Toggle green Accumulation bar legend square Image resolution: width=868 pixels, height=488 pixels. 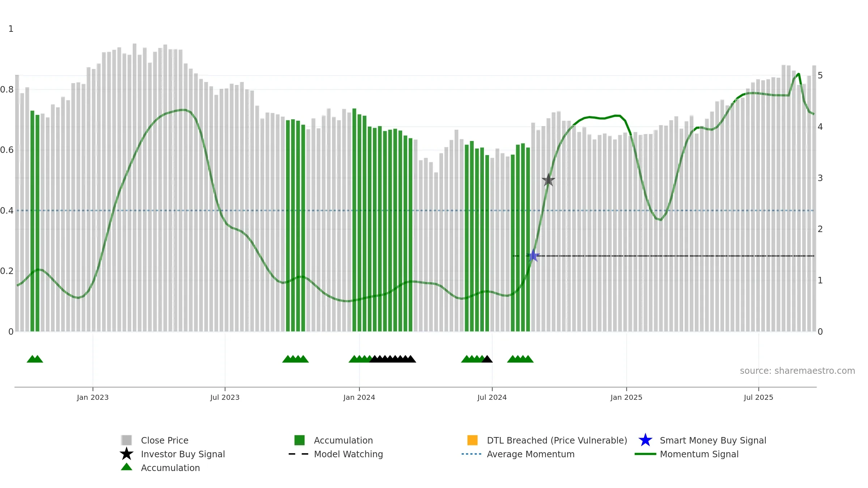tap(299, 440)
